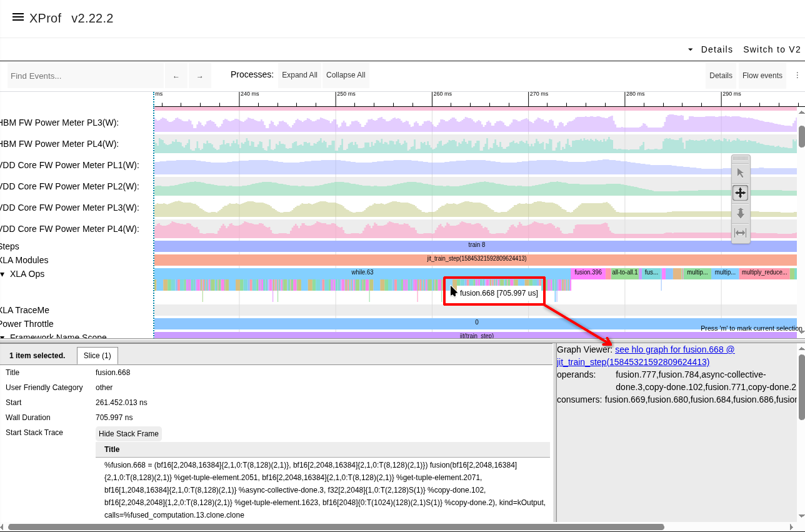
Task: Click the HBM FW Power Meter PL3 track label
Action: point(59,123)
